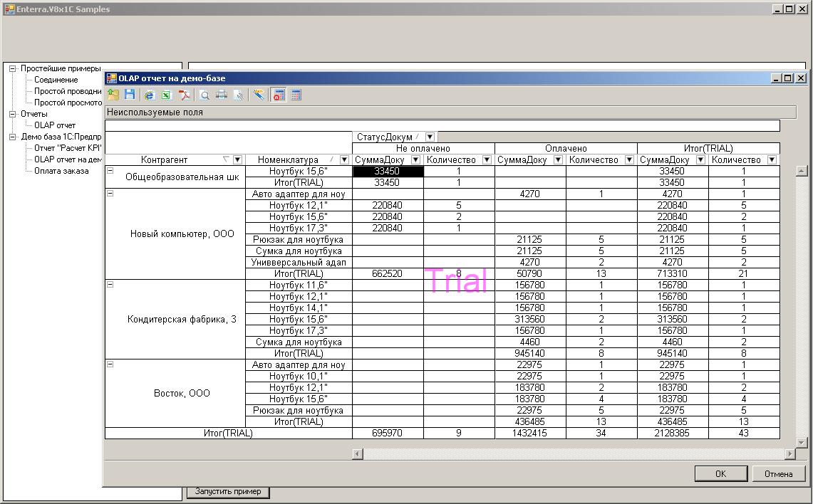This screenshot has width=813, height=504.
Task: Collapse the Кондитерская фабрика group
Action: [x=110, y=284]
